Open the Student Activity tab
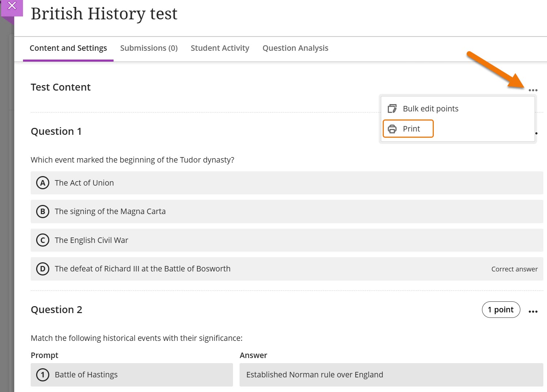The height and width of the screenshot is (392, 547). tap(219, 48)
